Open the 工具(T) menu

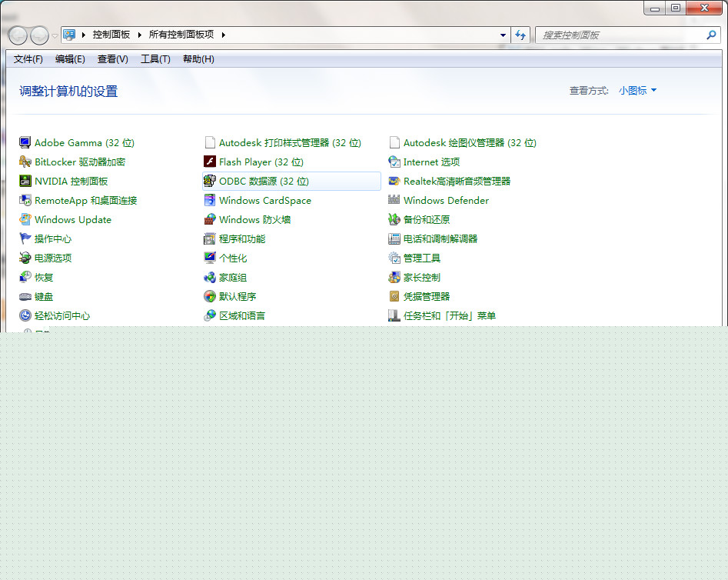point(155,59)
